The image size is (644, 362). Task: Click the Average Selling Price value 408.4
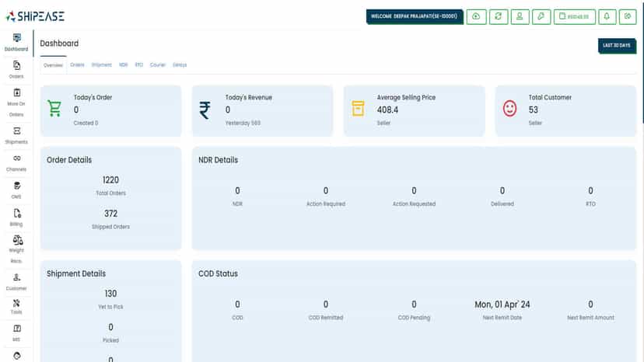coord(387,110)
